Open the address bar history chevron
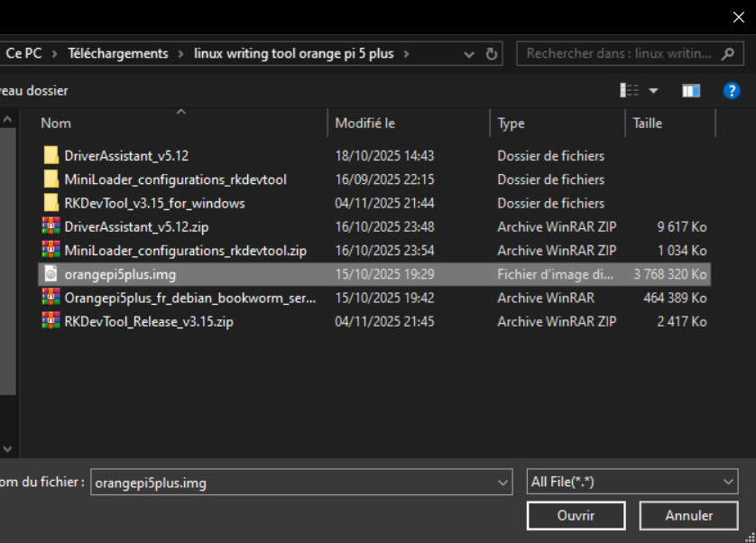Image resolution: width=756 pixels, height=543 pixels. tap(468, 53)
